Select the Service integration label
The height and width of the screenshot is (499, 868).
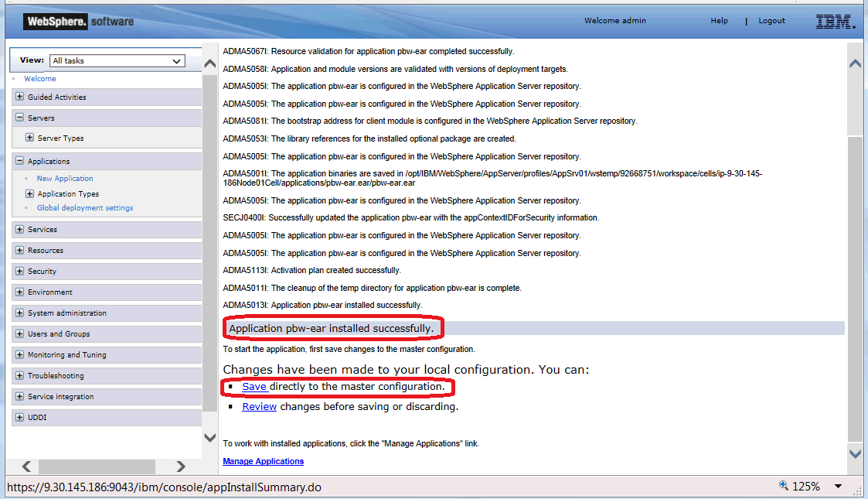[61, 397]
